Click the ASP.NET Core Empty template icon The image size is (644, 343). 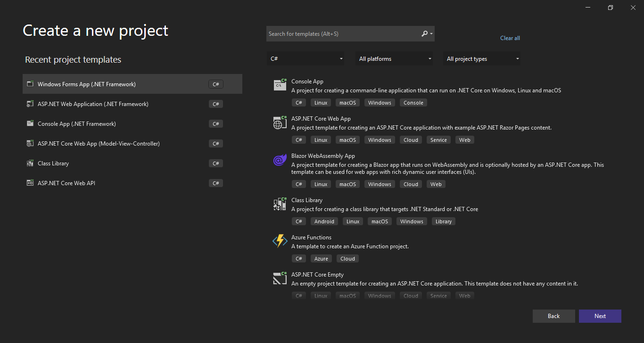(280, 278)
